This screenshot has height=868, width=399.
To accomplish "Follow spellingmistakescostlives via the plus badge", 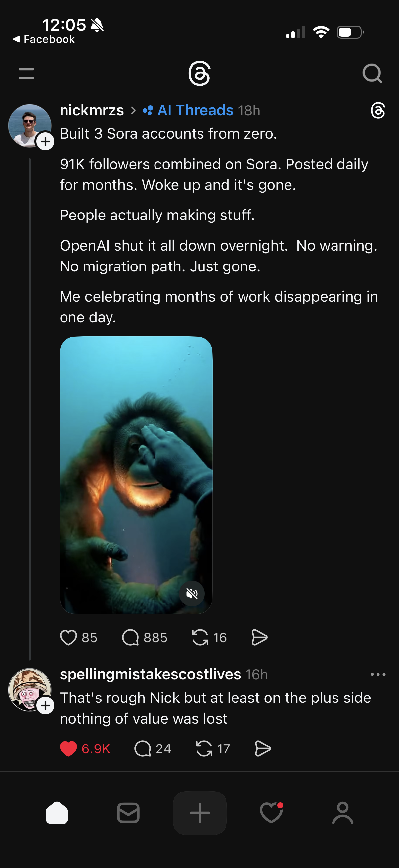I will pos(45,705).
